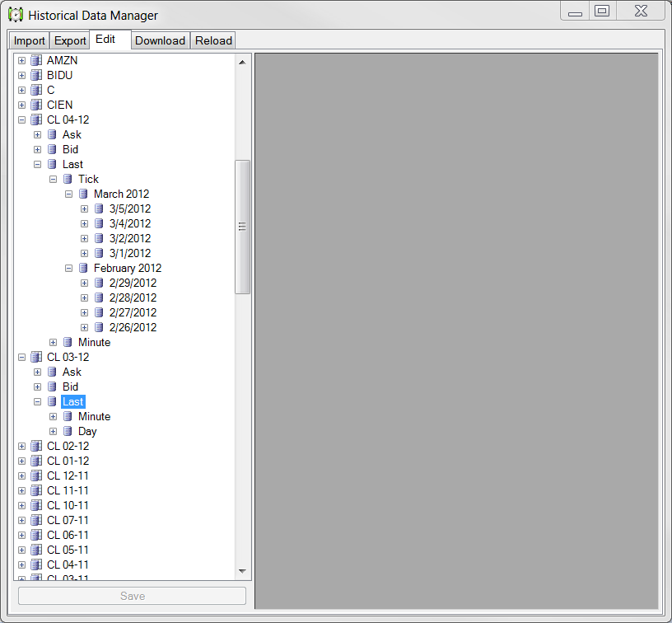Image resolution: width=672 pixels, height=623 pixels.
Task: Expand the Day node
Action: 54,431
